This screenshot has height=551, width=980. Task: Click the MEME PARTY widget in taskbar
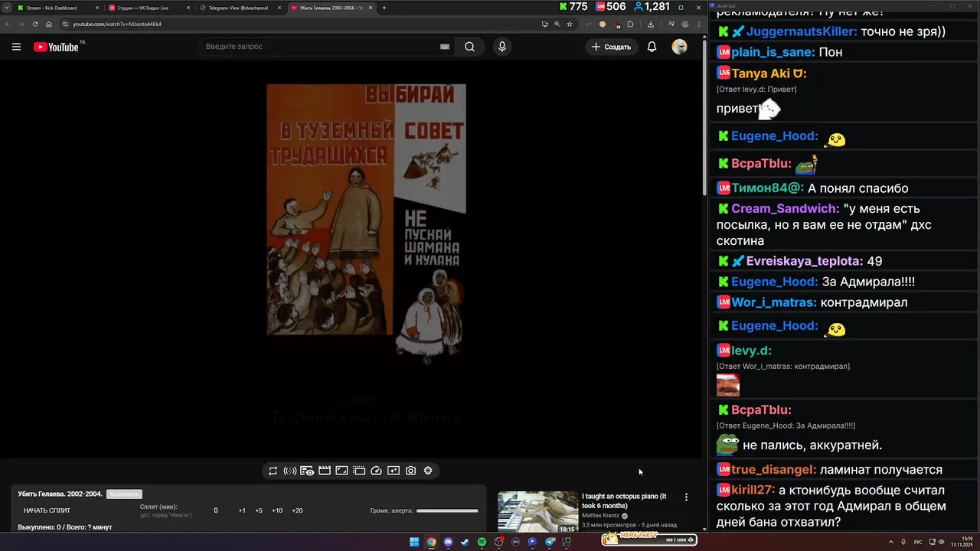(648, 539)
